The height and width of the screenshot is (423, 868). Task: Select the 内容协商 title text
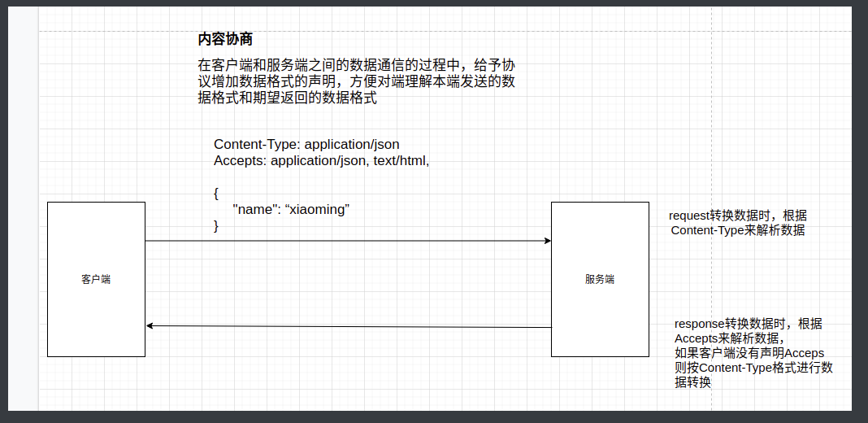tap(225, 39)
